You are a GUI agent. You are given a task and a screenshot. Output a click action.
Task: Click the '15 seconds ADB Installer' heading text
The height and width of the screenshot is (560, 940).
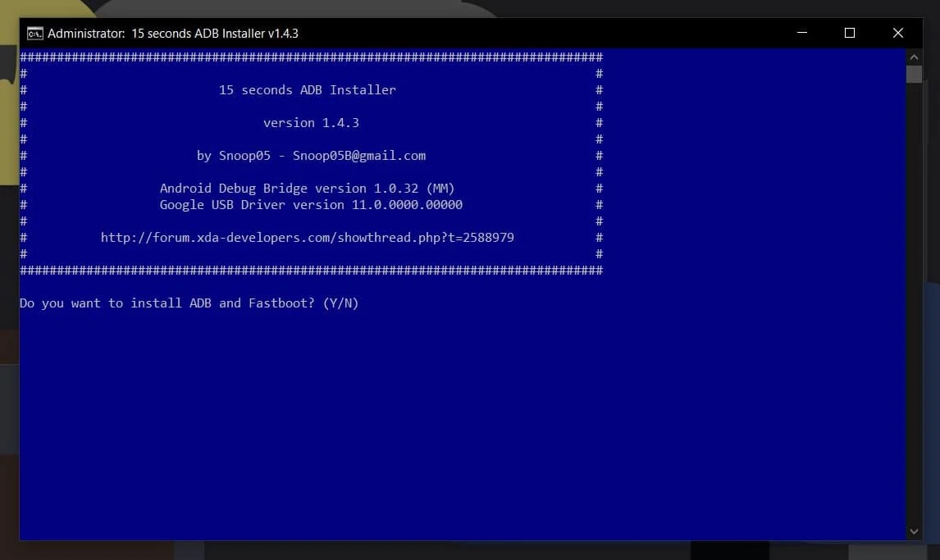coord(307,90)
